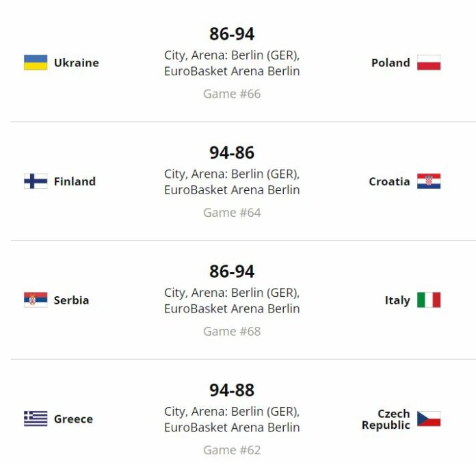The width and height of the screenshot is (476, 463).
Task: Click the Czech Republic flag icon
Action: point(429,419)
